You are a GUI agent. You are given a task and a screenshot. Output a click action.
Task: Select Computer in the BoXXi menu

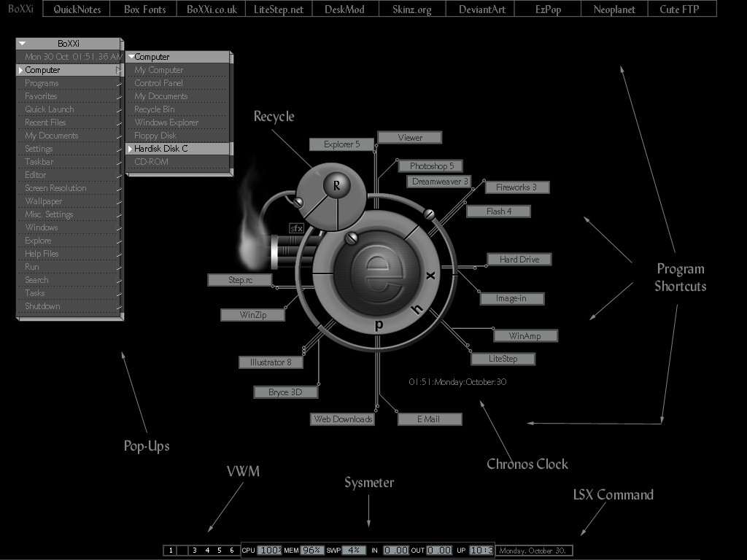tap(69, 70)
